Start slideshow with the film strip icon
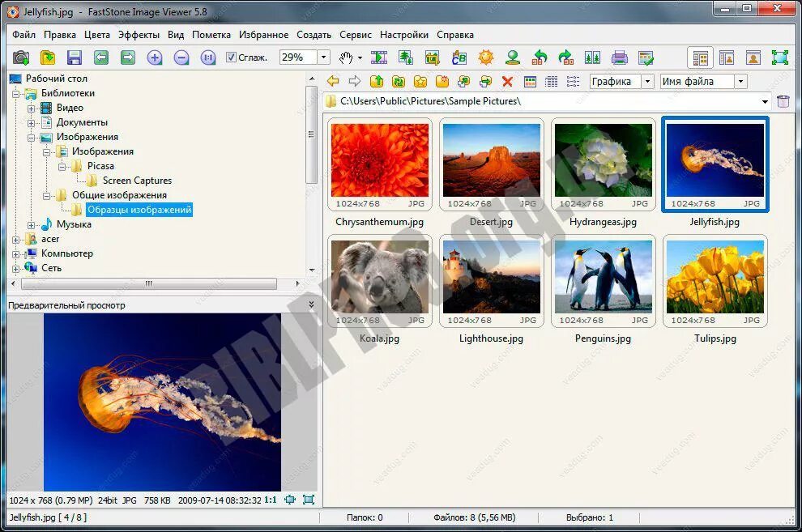This screenshot has height=532, width=802. pos(379,57)
